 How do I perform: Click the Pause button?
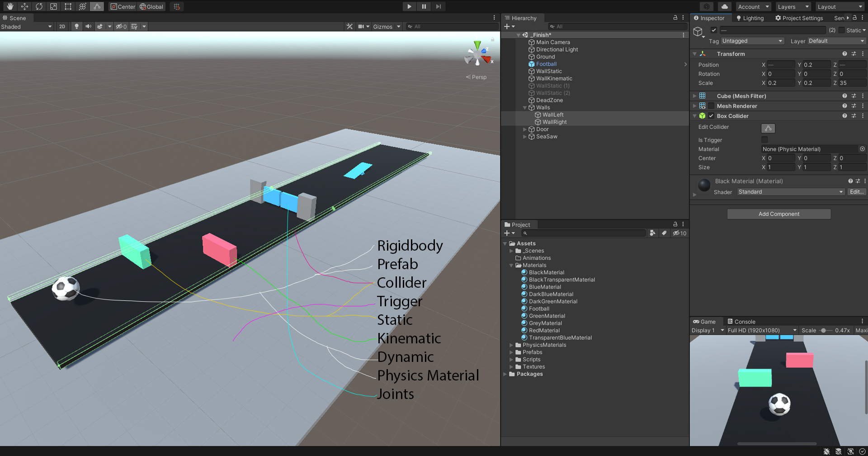click(424, 6)
